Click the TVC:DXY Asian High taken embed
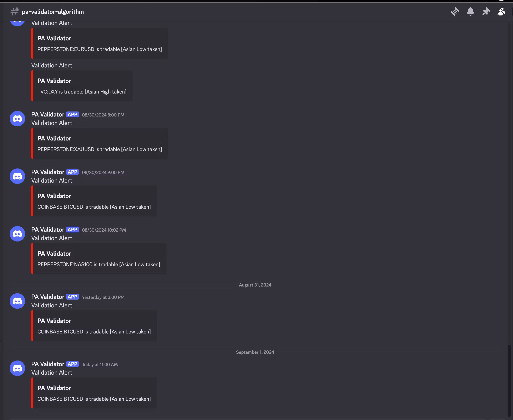513x420 pixels. [x=82, y=92]
